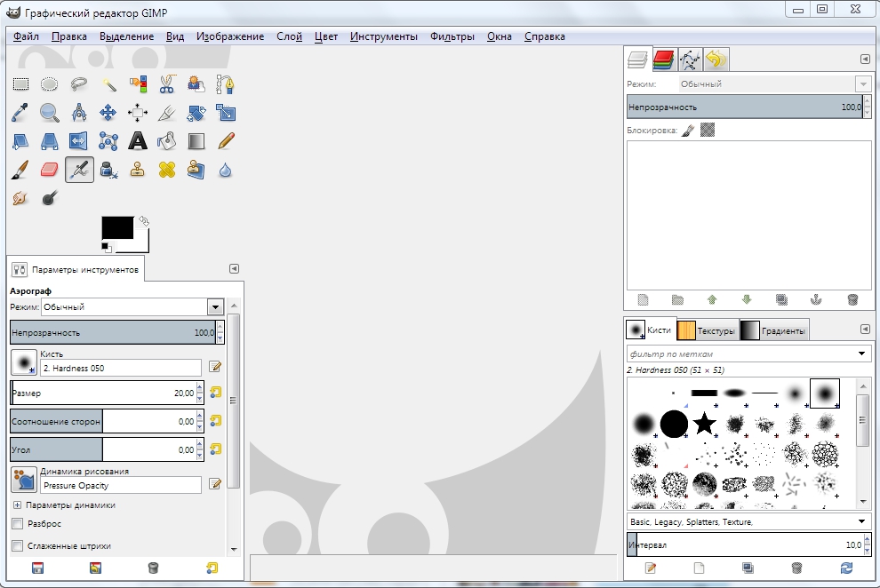880x588 pixels.
Task: Enable the Разброс checkbox
Action: [x=18, y=523]
